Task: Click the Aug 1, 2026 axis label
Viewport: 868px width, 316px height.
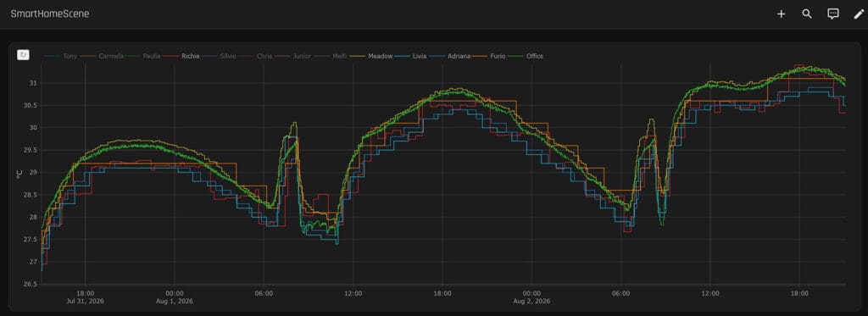Action: (x=175, y=301)
